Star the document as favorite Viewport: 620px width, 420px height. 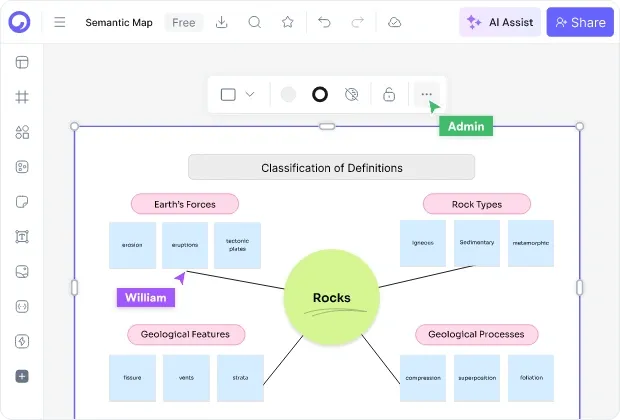click(288, 22)
